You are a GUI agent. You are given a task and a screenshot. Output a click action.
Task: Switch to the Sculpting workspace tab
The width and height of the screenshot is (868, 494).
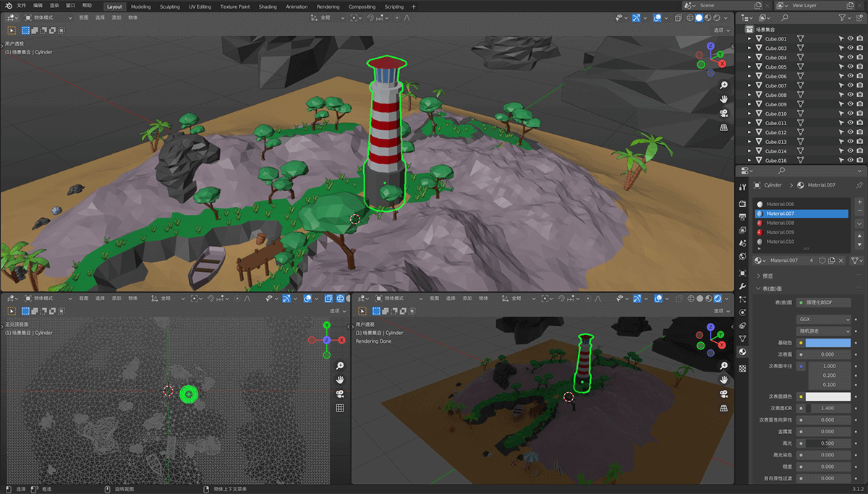tap(169, 7)
